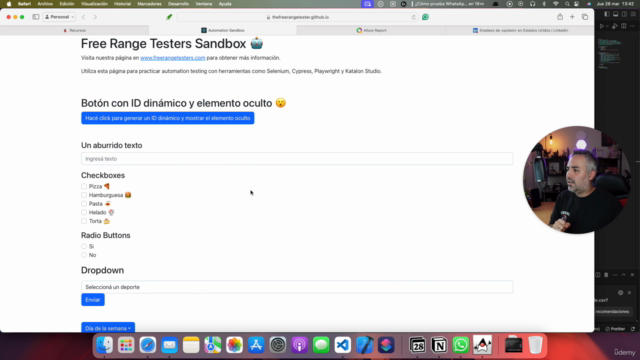Open System Settings from the Dock
This screenshot has width=640, height=360.
(278, 345)
